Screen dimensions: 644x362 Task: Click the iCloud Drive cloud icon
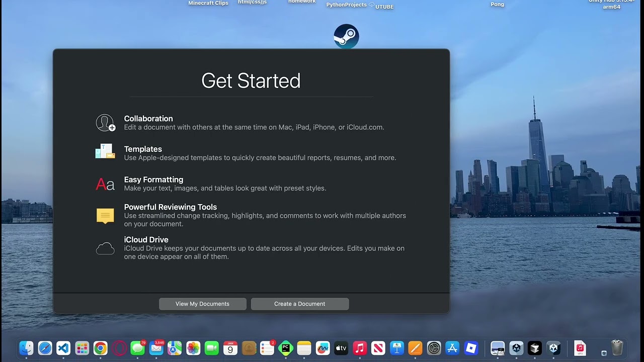pyautogui.click(x=105, y=248)
